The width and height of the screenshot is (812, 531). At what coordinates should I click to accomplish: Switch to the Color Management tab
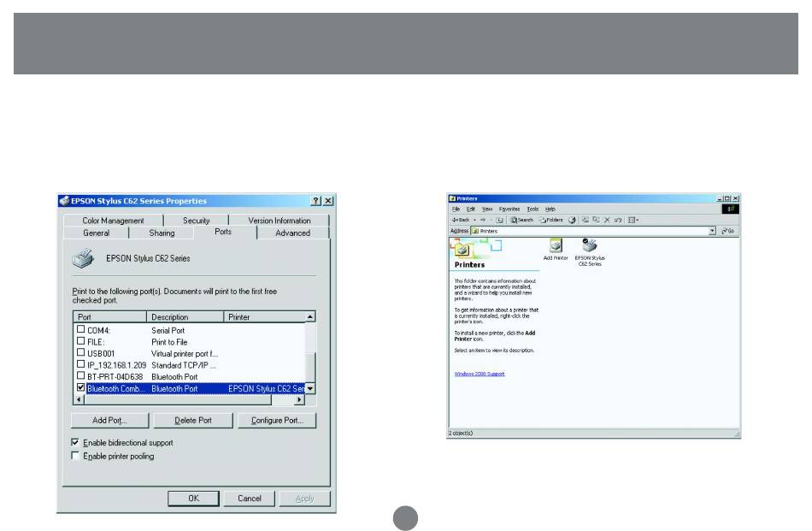[113, 220]
